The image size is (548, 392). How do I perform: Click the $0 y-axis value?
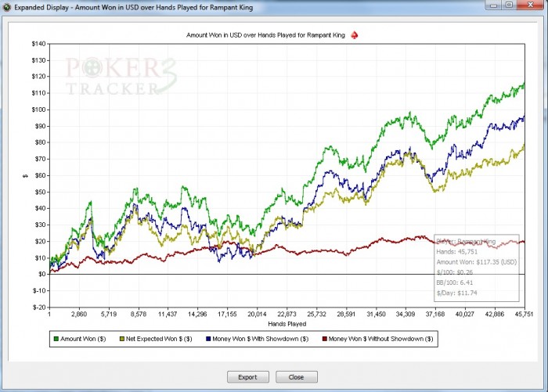(42, 274)
